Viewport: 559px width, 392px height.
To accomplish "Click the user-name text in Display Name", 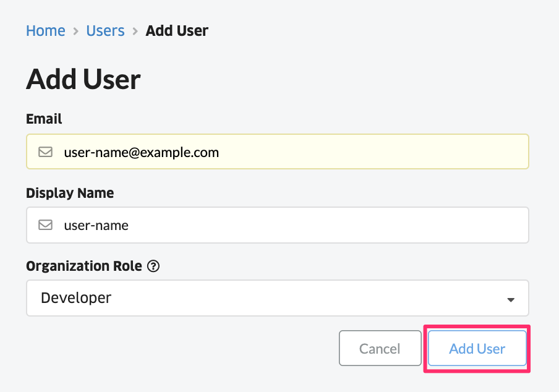I will coord(96,226).
